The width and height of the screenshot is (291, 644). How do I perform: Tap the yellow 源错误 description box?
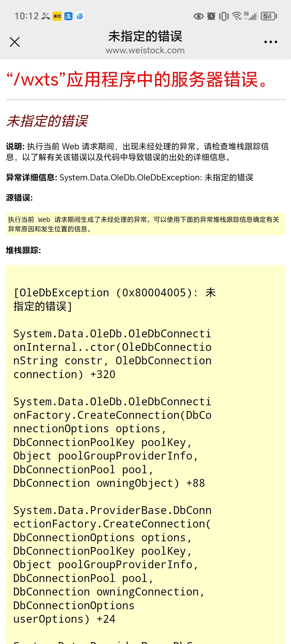coord(145,224)
